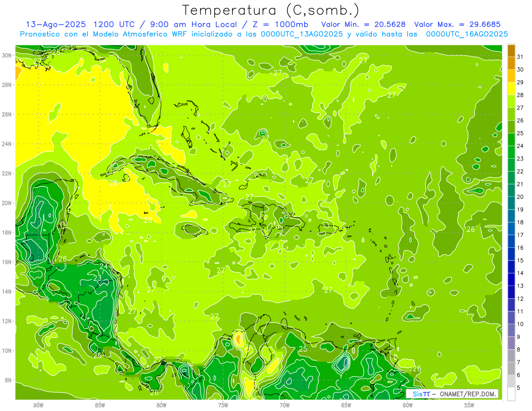Click the 90W longitude axis label
The height and width of the screenshot is (411, 532).
point(39,405)
